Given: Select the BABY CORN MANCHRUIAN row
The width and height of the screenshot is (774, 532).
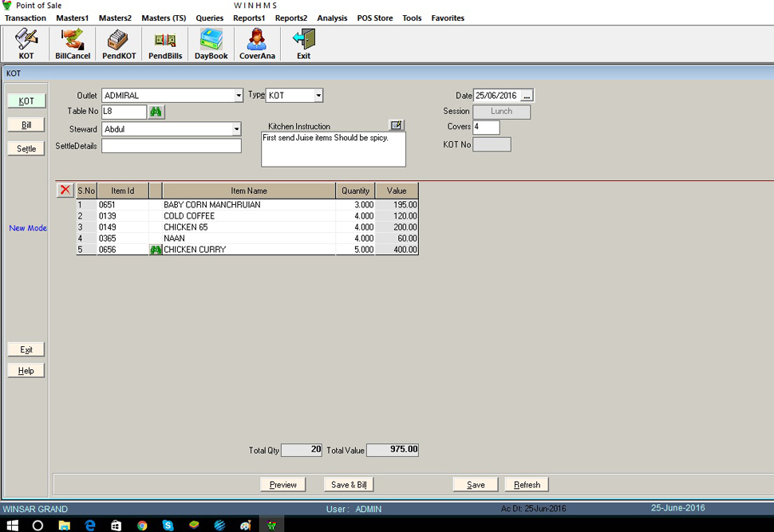Looking at the screenshot, I should pyautogui.click(x=247, y=205).
